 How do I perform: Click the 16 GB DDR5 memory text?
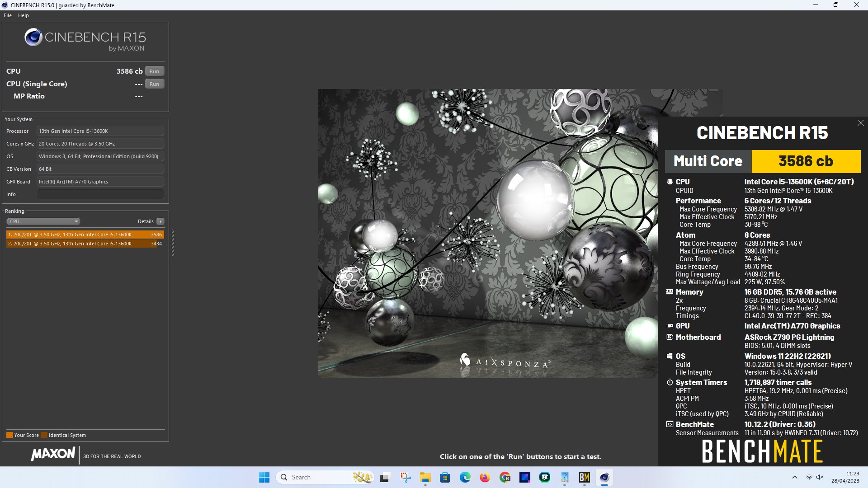pos(790,292)
